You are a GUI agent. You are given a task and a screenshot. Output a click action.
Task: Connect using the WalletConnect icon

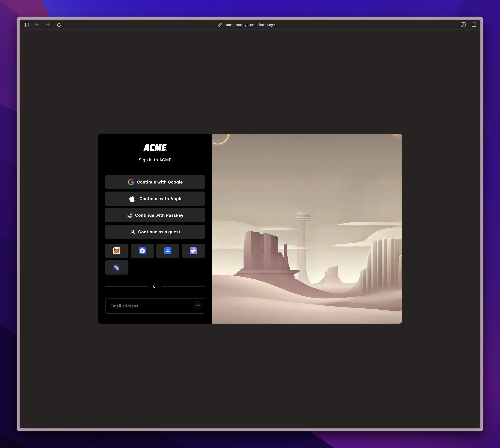point(168,251)
